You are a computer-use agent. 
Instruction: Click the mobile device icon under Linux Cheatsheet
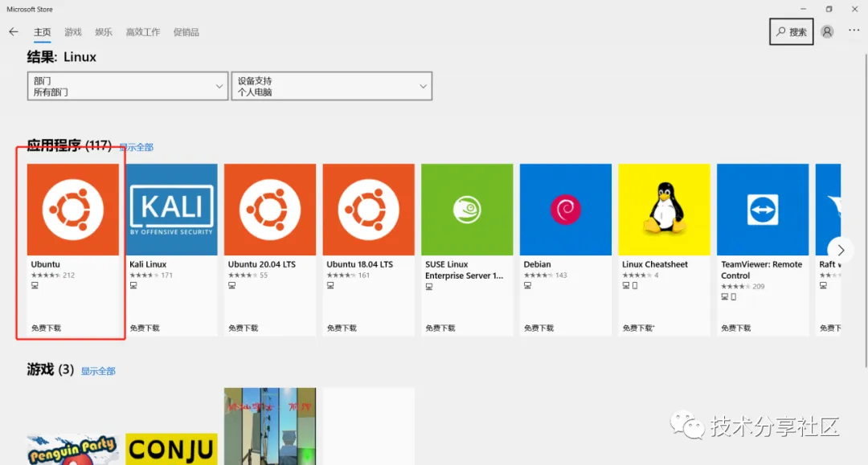[635, 286]
